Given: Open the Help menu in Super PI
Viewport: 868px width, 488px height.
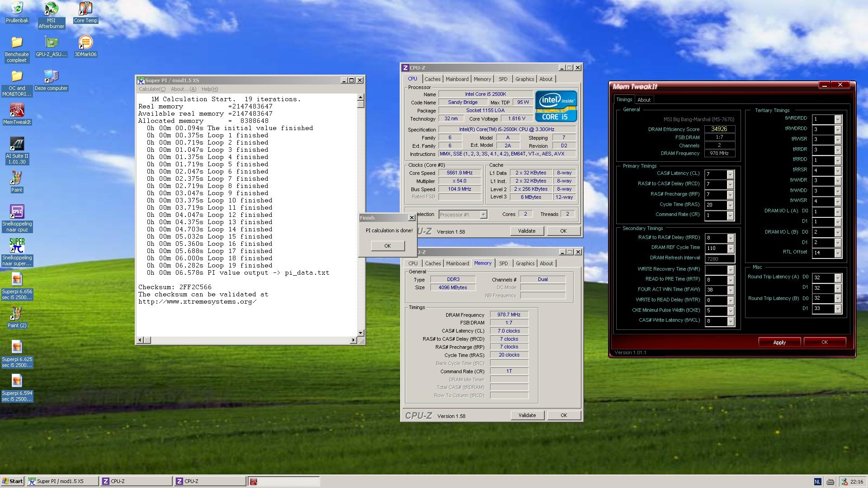Looking at the screenshot, I should pyautogui.click(x=210, y=89).
